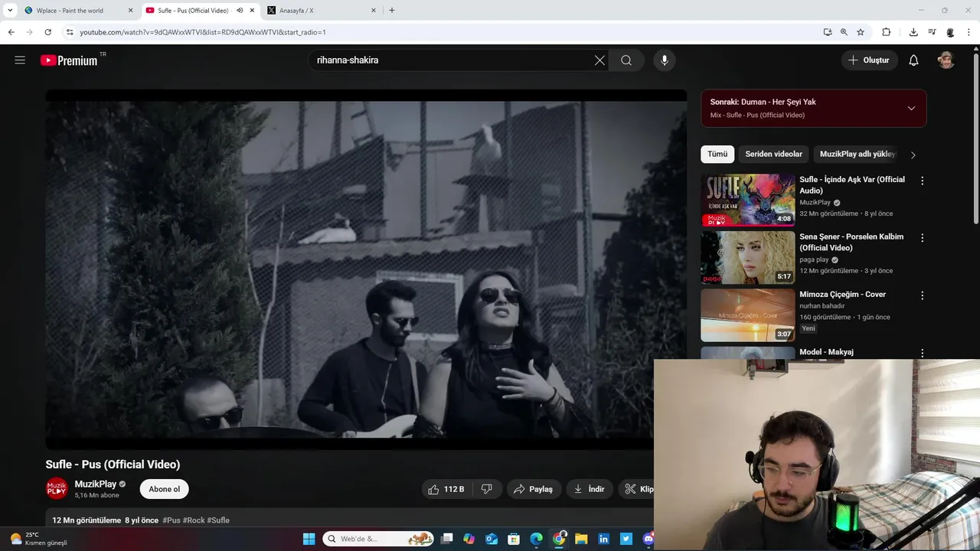The image size is (980, 551).
Task: Reload the page with the refresh icon
Action: tap(47, 32)
